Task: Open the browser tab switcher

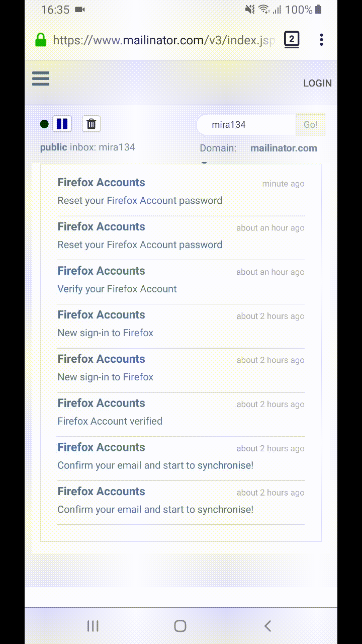Action: 292,39
